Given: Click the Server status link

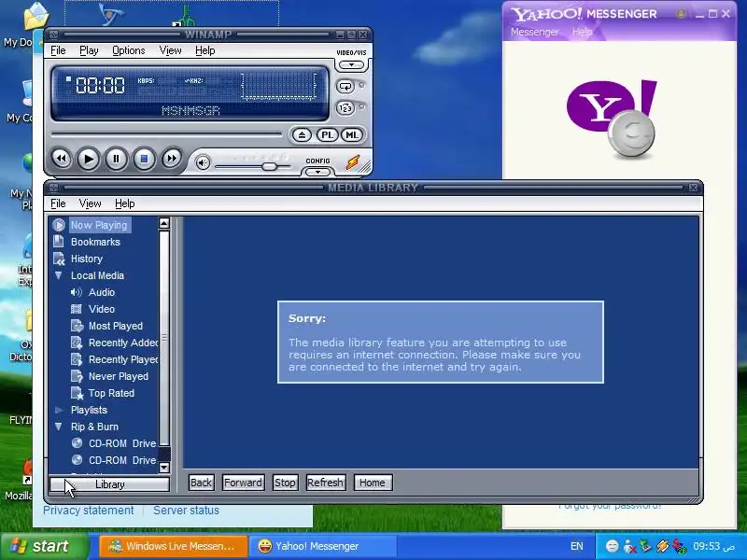Looking at the screenshot, I should click(186, 511).
